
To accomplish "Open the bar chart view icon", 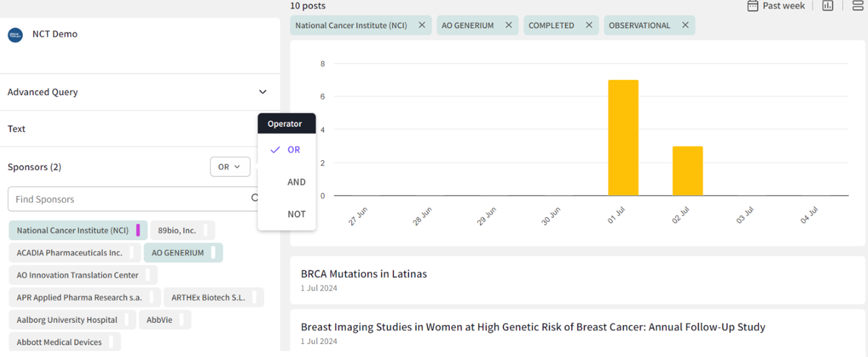I will click(x=828, y=6).
